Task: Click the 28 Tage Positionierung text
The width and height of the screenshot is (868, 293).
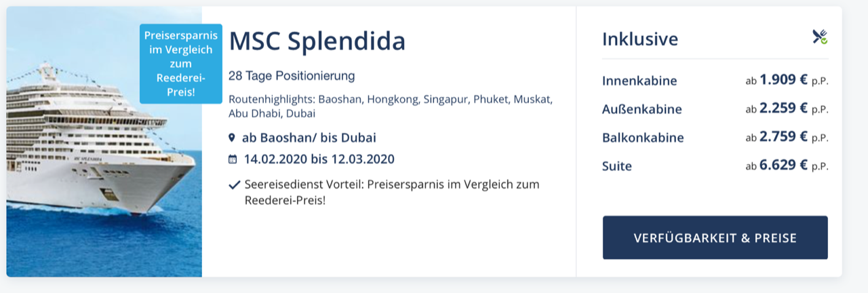Action: click(292, 75)
